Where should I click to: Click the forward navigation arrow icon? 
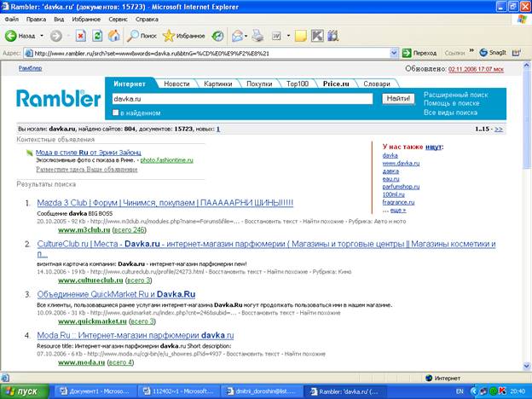[x=56, y=36]
